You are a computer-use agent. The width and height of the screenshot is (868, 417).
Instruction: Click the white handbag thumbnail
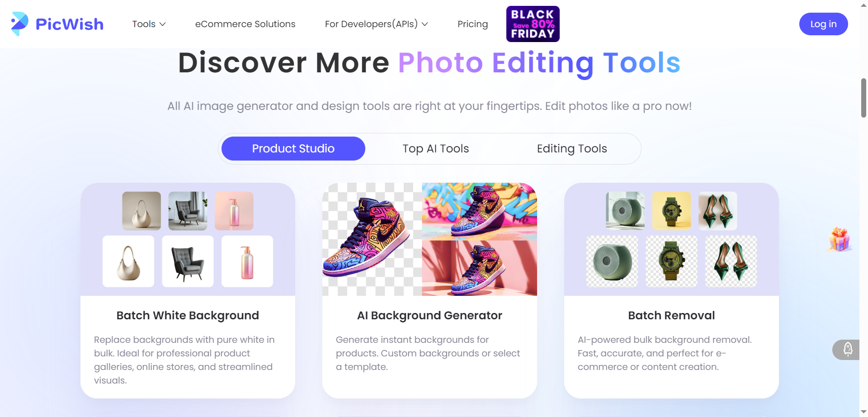tap(128, 261)
